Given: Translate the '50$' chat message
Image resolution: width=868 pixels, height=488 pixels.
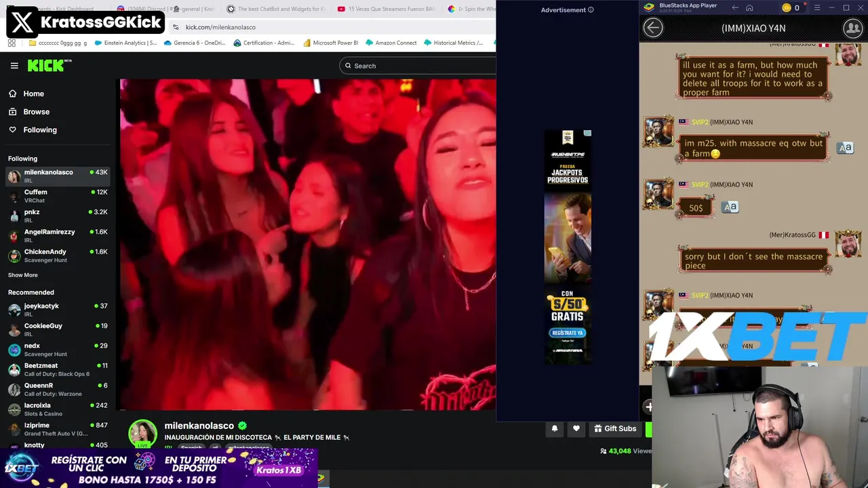Looking at the screenshot, I should pos(730,207).
